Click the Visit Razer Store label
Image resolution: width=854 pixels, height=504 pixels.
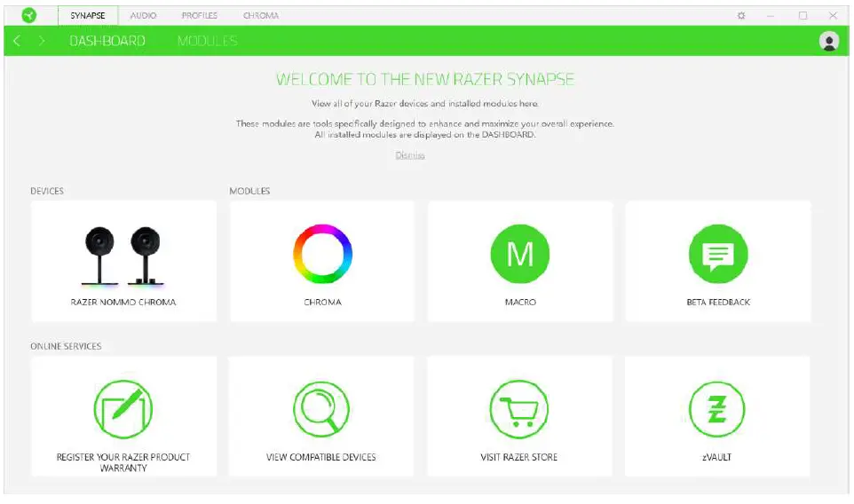coord(519,457)
